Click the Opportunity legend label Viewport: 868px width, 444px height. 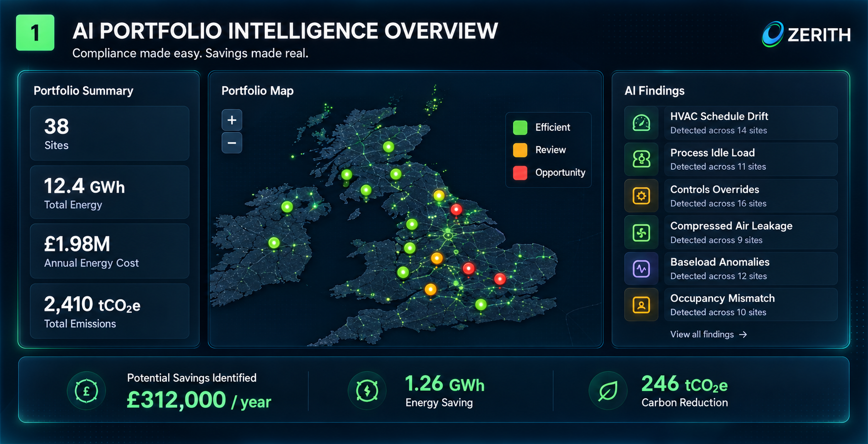[560, 173]
